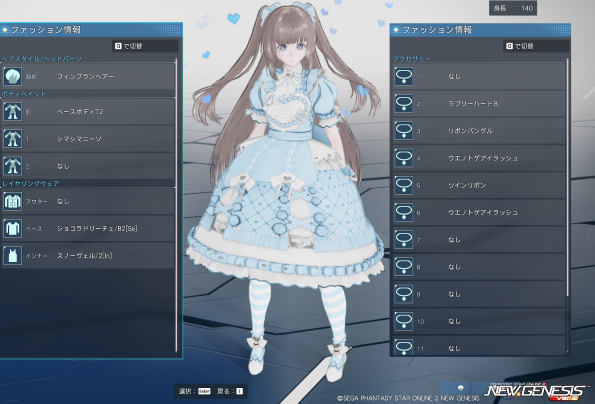Click the outerwear jacket icon in アウター row
This screenshot has width=595, height=404.
coord(13,201)
